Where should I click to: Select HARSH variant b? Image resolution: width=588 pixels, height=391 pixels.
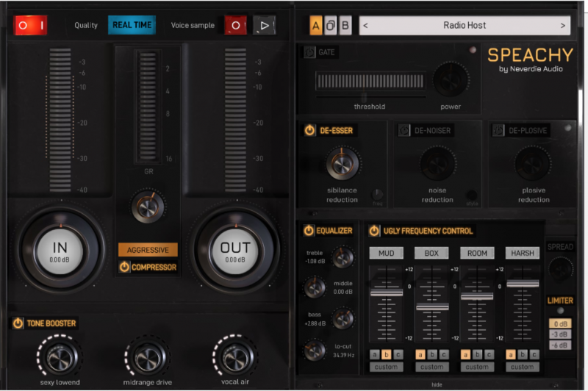pyautogui.click(x=523, y=354)
